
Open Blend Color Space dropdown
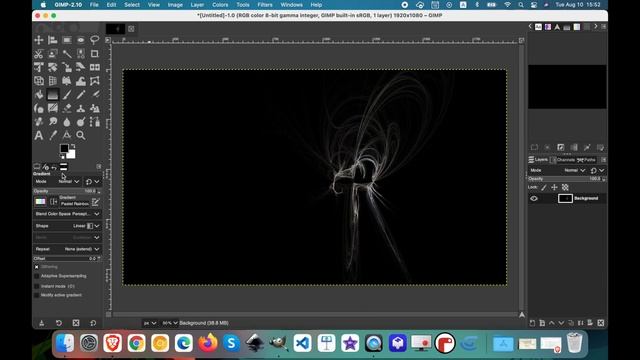click(67, 214)
